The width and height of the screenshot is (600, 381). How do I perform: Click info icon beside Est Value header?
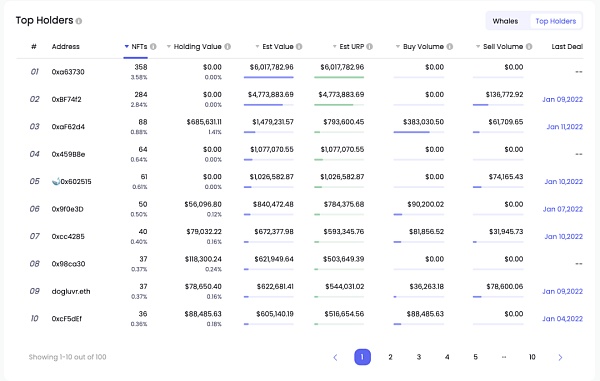299,47
